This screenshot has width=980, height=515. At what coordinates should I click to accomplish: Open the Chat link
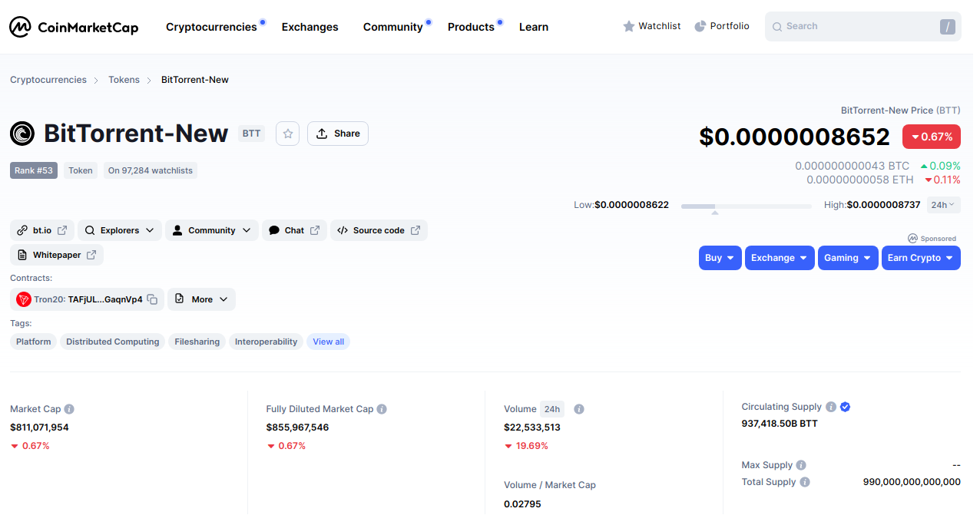click(x=294, y=230)
